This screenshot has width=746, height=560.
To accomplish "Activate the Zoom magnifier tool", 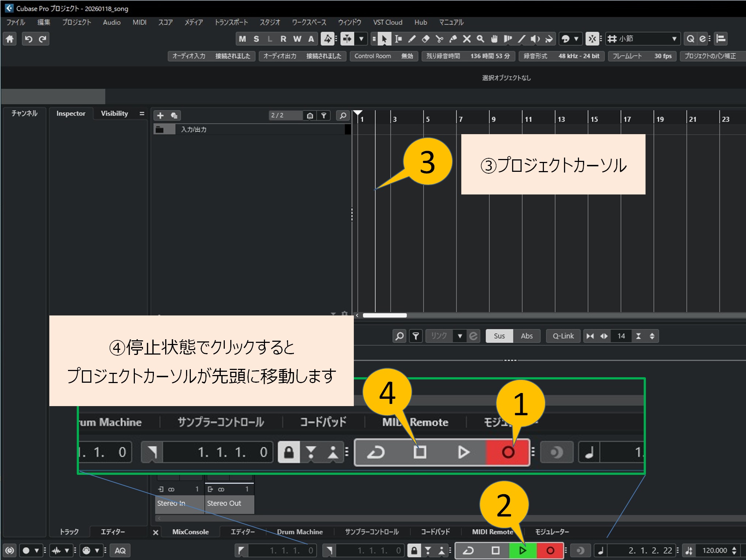I will [x=481, y=39].
